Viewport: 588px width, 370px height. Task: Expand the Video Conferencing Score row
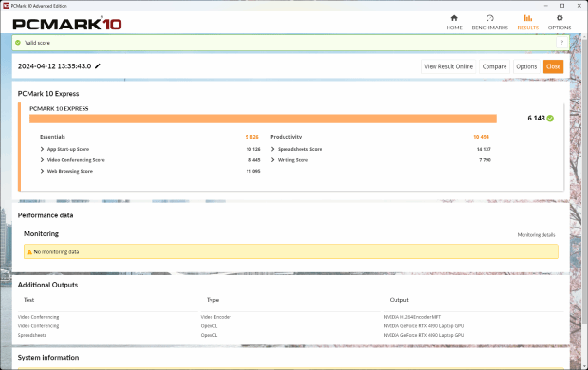click(x=42, y=159)
